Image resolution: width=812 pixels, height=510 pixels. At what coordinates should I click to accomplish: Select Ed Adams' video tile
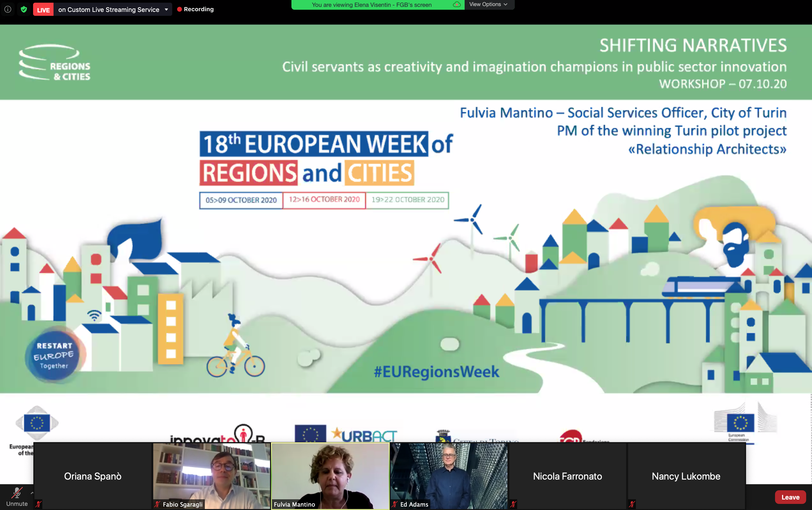point(449,476)
